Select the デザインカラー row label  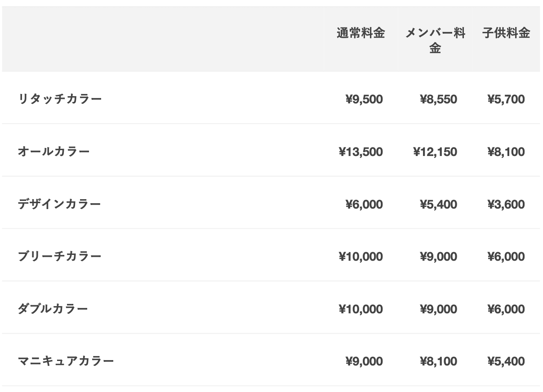tap(60, 205)
